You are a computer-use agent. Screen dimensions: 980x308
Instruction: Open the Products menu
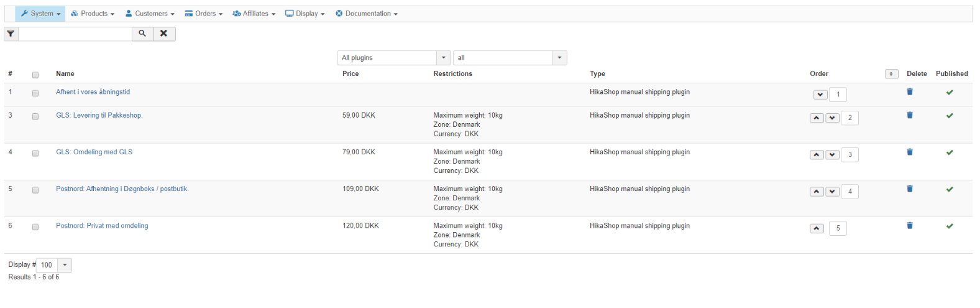click(x=93, y=14)
